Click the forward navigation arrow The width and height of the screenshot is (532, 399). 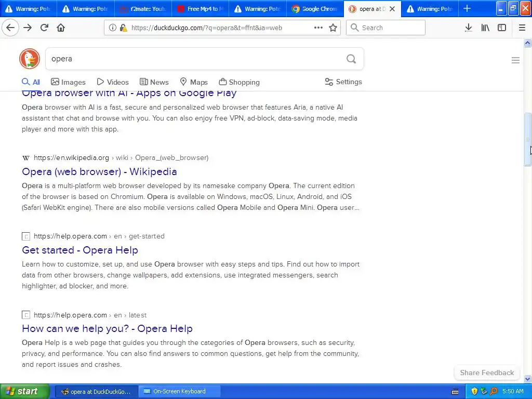28,28
